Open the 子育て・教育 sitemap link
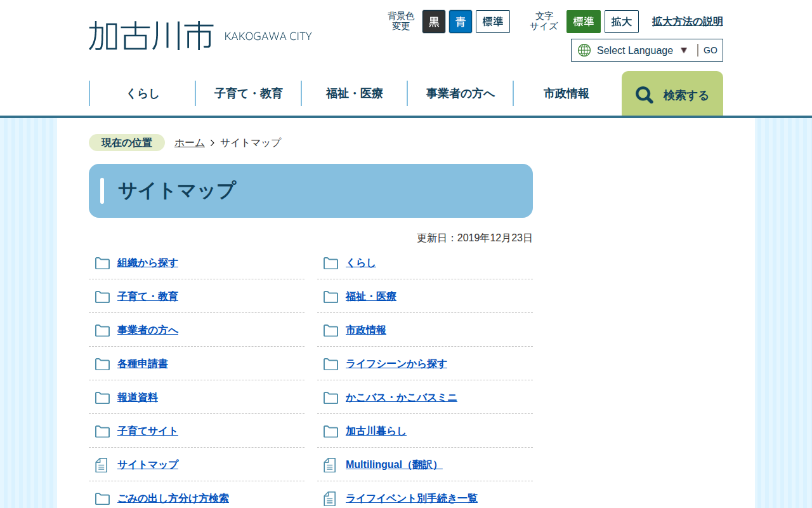This screenshot has height=508, width=812. (x=148, y=297)
